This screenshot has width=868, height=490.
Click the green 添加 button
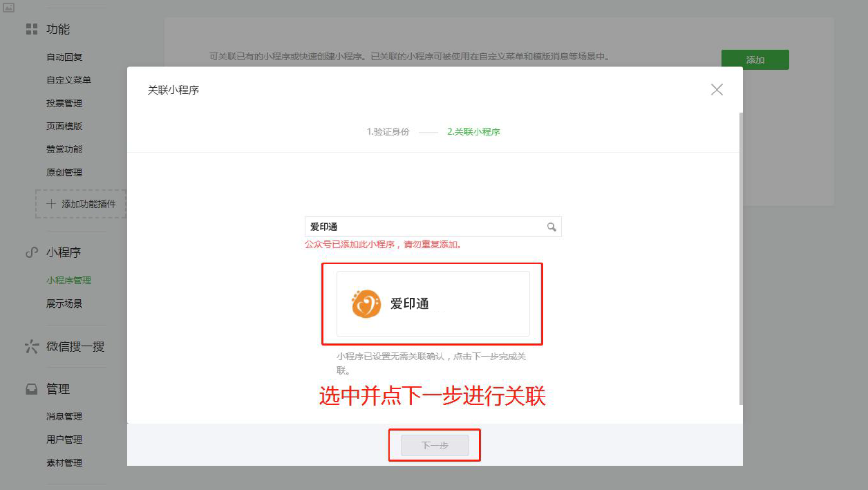coord(755,59)
